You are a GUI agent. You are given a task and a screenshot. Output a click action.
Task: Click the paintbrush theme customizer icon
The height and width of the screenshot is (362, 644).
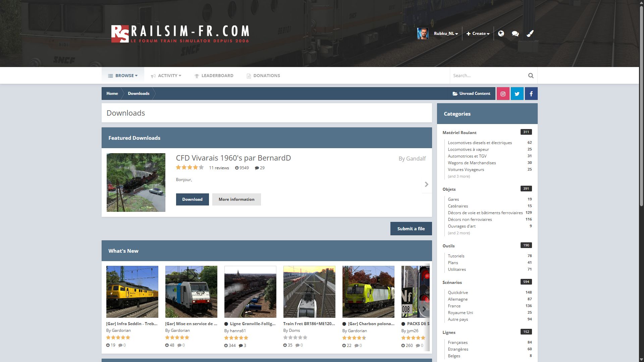pyautogui.click(x=530, y=34)
